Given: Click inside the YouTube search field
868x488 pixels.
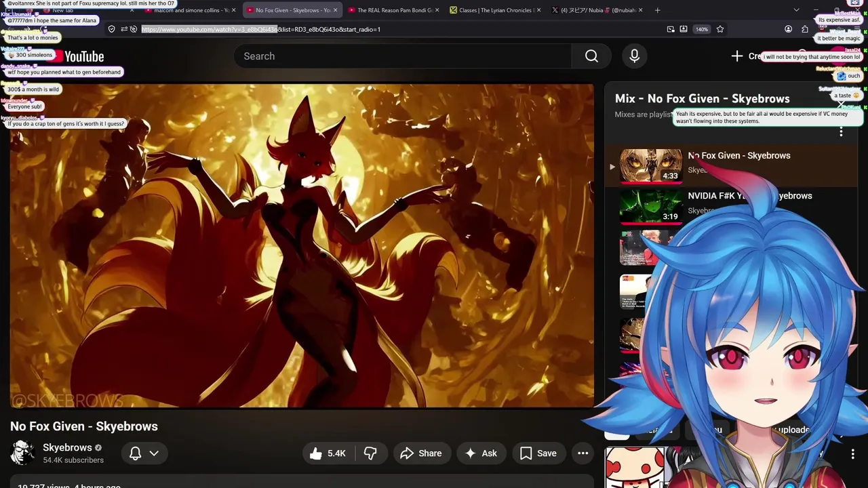Looking at the screenshot, I should click(x=403, y=56).
